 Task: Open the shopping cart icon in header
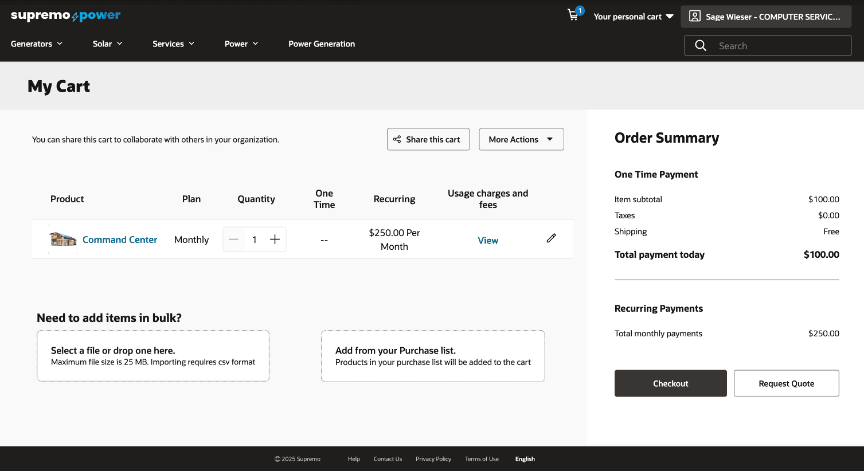point(573,15)
